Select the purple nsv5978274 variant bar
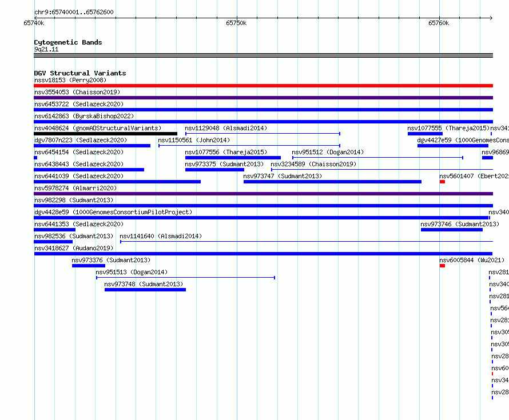Viewport: 509px width, 420px height. click(263, 194)
